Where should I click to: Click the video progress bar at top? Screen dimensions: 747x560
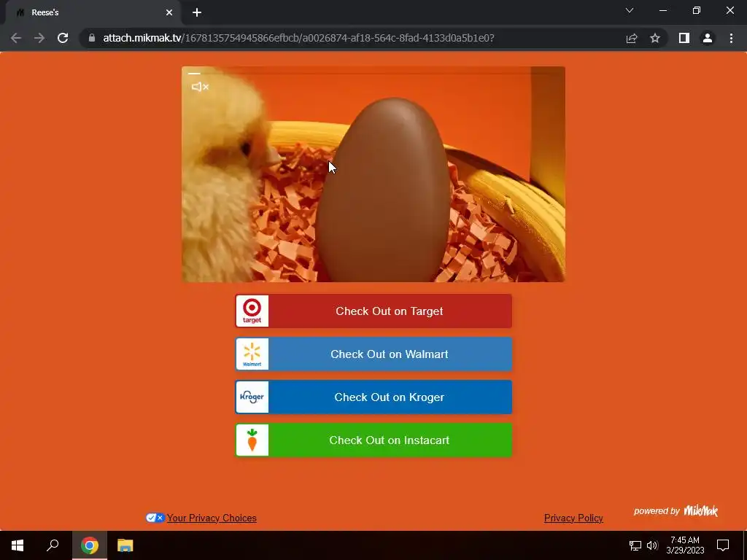373,74
